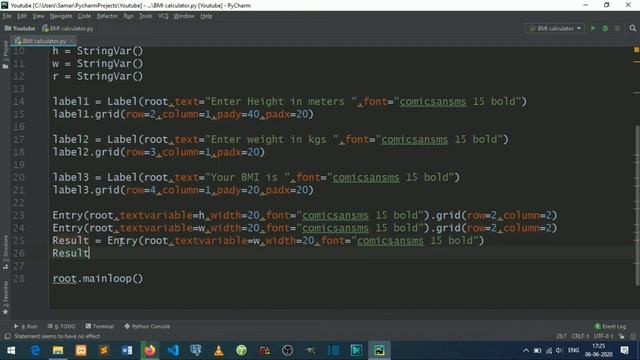Start debugging with the green bug icon

(x=605, y=28)
